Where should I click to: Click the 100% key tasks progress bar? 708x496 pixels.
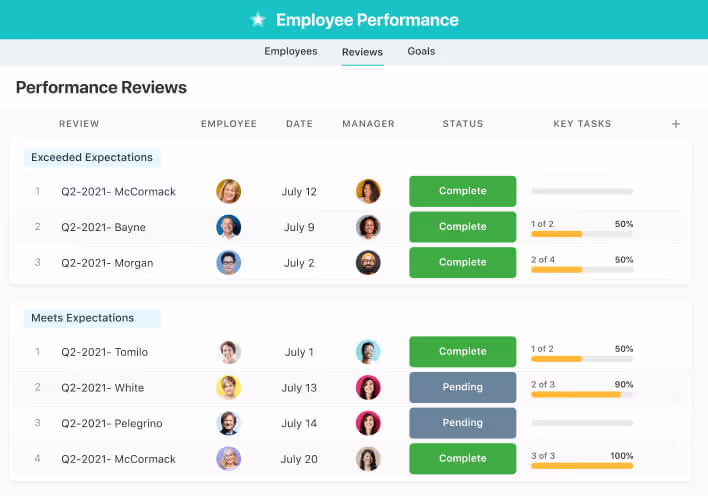tap(581, 466)
